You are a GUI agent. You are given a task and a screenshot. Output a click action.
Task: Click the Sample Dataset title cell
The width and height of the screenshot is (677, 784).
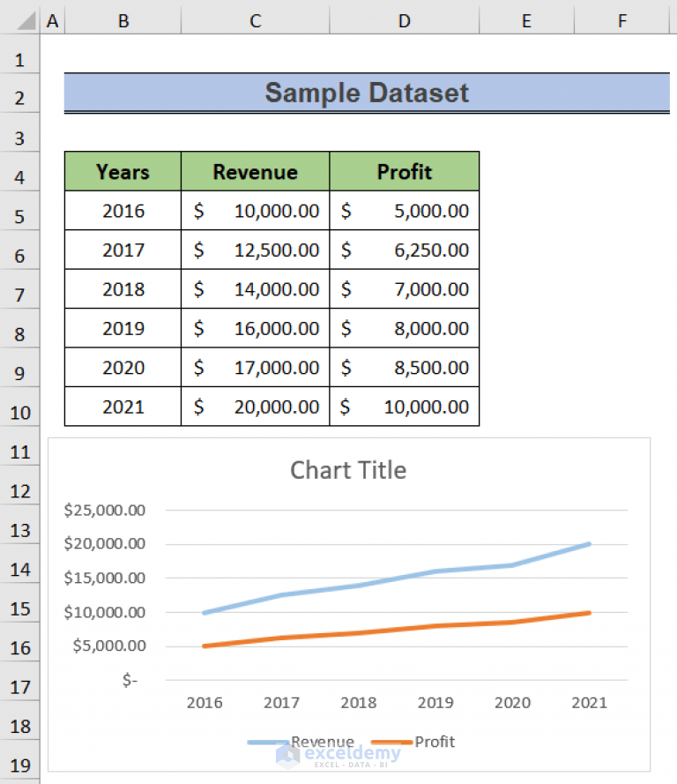pos(366,92)
